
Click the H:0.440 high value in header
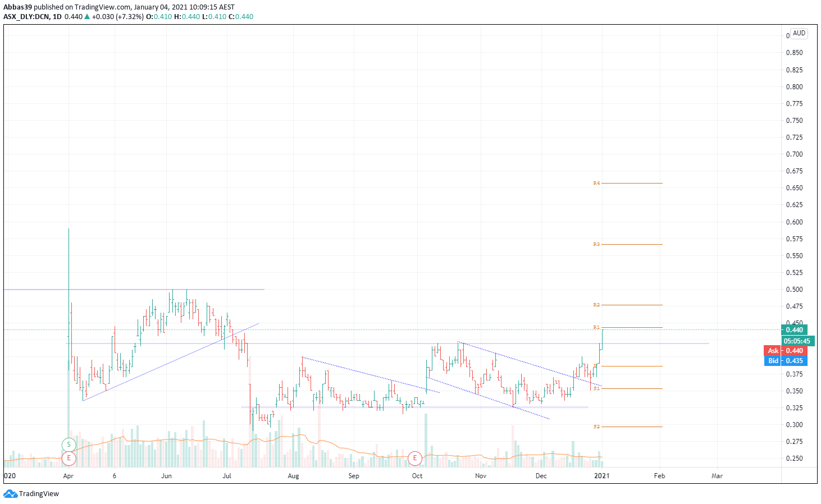(x=187, y=17)
